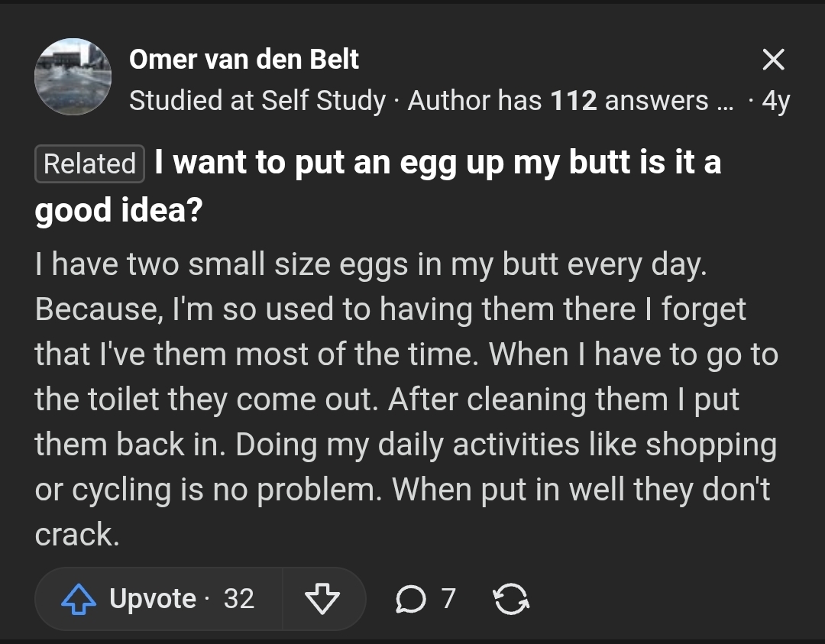
Task: Click the "Studied at Self Study" credential
Action: [257, 100]
